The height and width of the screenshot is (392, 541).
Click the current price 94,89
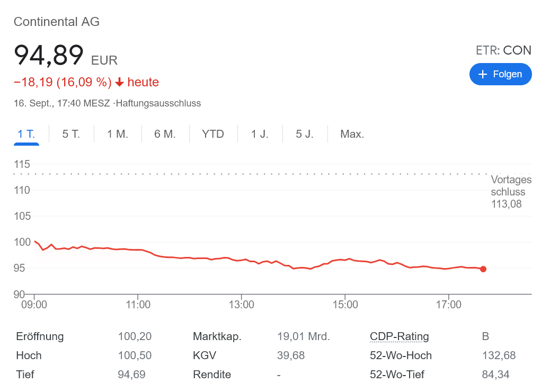[x=49, y=55]
